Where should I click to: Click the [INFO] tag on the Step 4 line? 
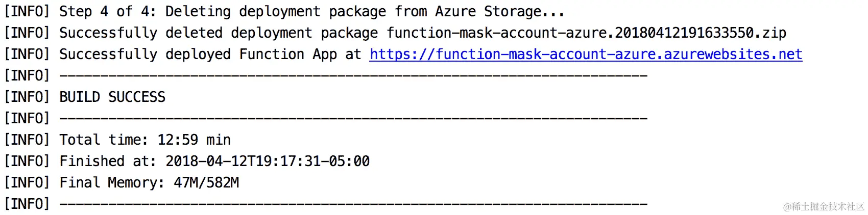(27, 11)
